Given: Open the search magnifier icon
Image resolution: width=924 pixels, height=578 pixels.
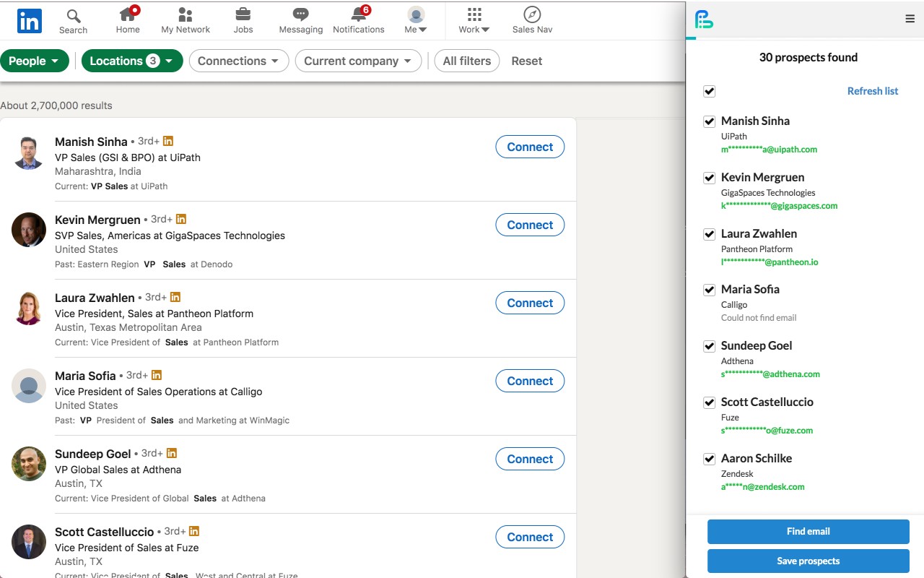Looking at the screenshot, I should tap(73, 15).
